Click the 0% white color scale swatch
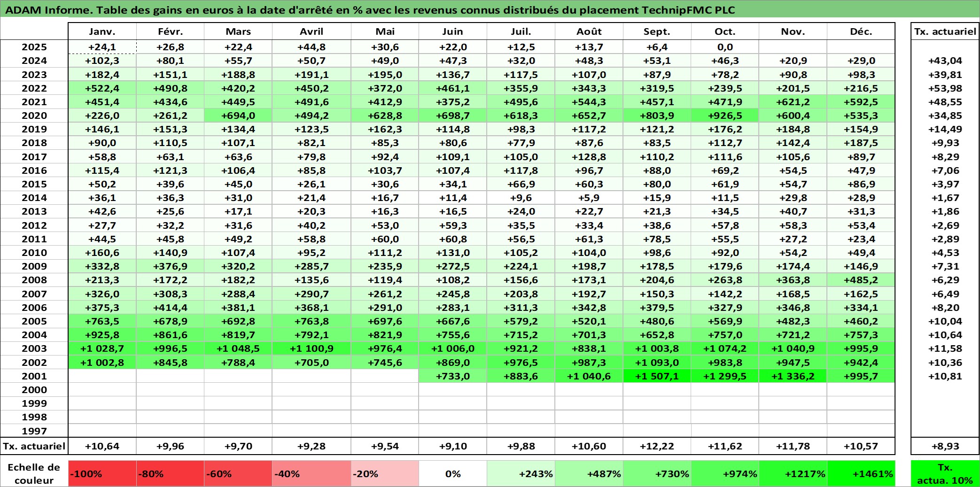Screen dimensions: 980x487 (453, 473)
